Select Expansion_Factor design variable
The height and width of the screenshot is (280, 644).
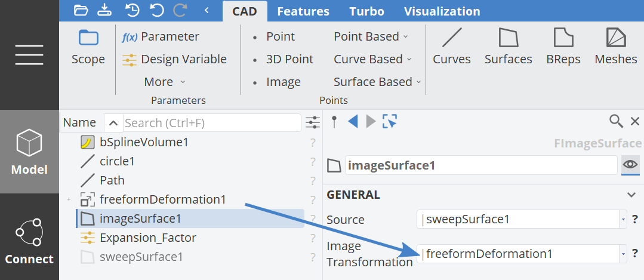click(148, 238)
